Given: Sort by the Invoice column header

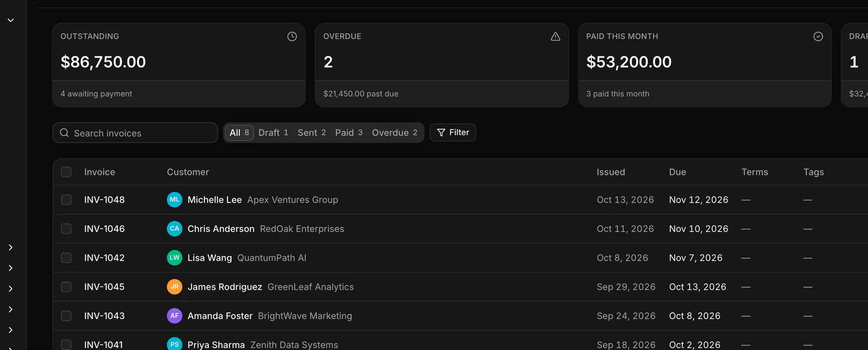Looking at the screenshot, I should pyautogui.click(x=99, y=172).
